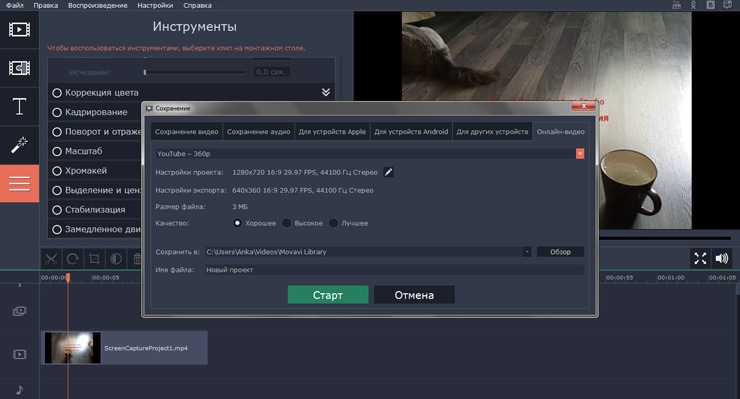The width and height of the screenshot is (740, 399).
Task: Click the 0,0 сек fade value field
Action: pyautogui.click(x=271, y=72)
